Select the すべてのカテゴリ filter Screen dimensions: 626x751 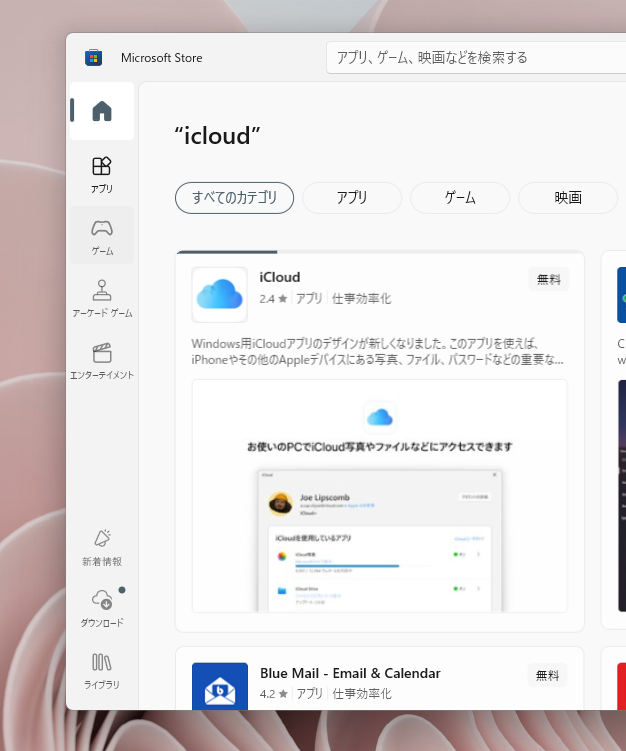pos(235,198)
